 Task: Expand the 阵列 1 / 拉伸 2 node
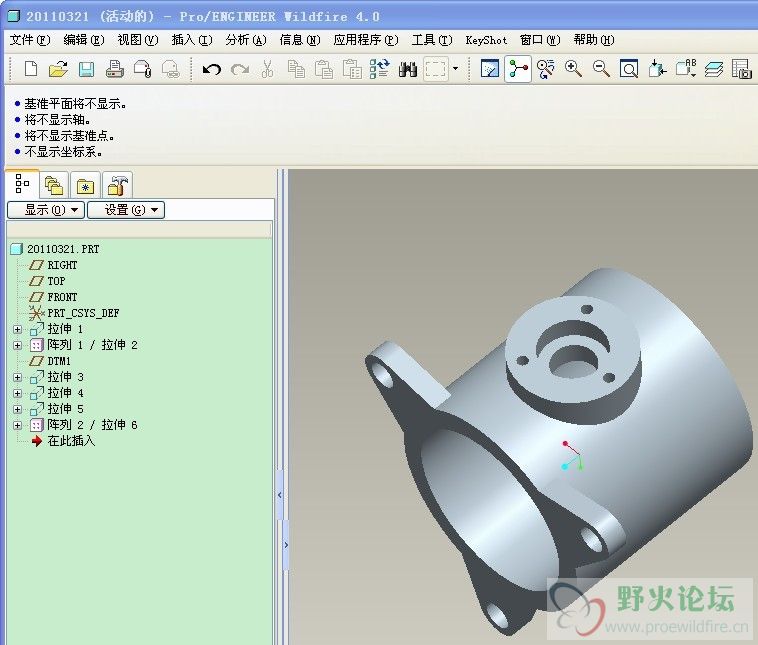pyautogui.click(x=17, y=345)
